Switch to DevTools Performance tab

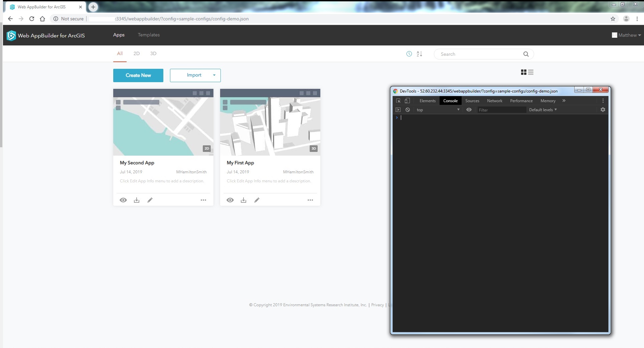pyautogui.click(x=521, y=101)
